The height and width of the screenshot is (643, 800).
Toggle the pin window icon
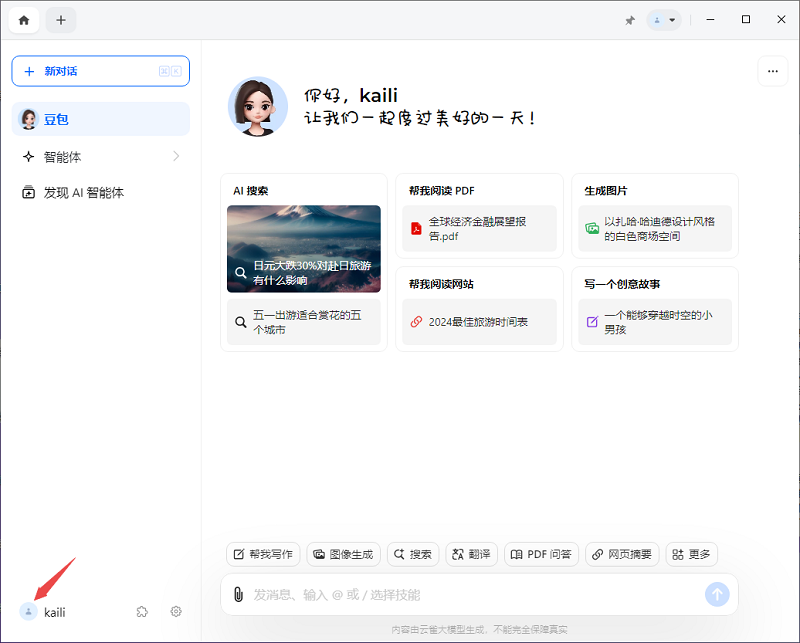pos(630,19)
